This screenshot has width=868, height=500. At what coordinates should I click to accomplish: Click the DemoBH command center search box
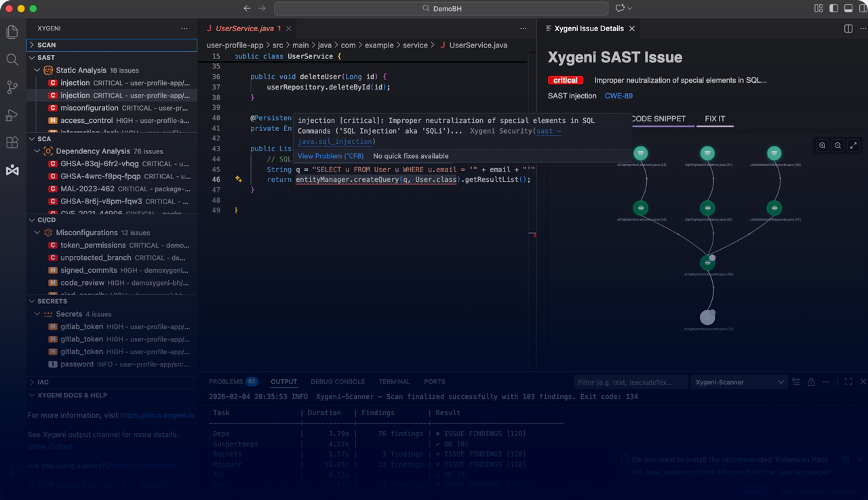[441, 8]
